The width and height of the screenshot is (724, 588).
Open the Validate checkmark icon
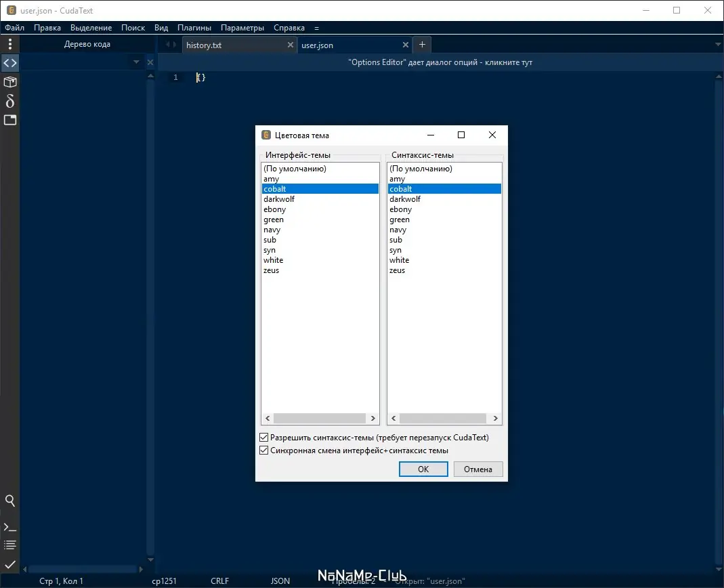point(9,564)
